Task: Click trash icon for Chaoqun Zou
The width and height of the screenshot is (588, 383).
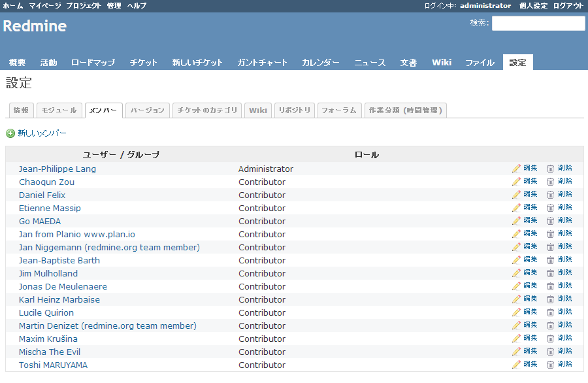Action: [x=550, y=182]
